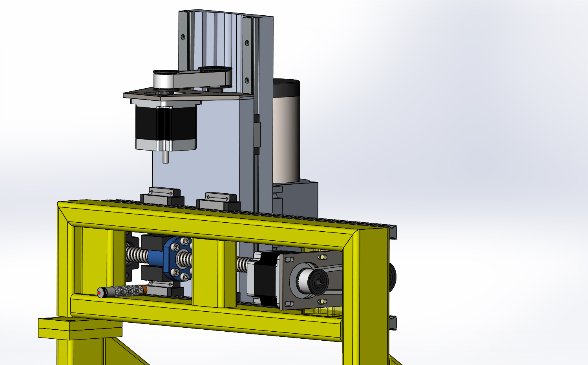Click the yellow foot block at lower left
Viewport: 588px width, 365px height.
pyautogui.click(x=79, y=327)
